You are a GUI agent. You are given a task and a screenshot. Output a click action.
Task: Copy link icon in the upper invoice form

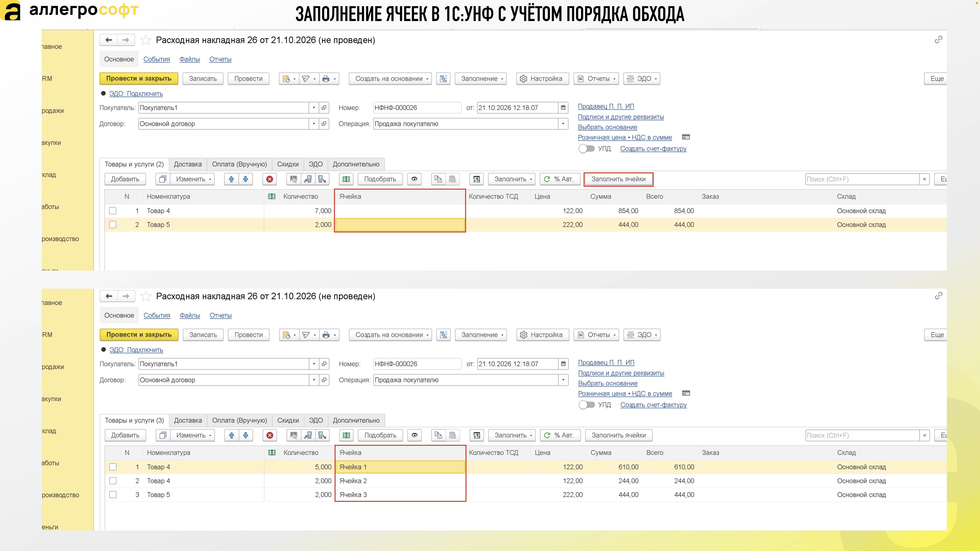[938, 40]
